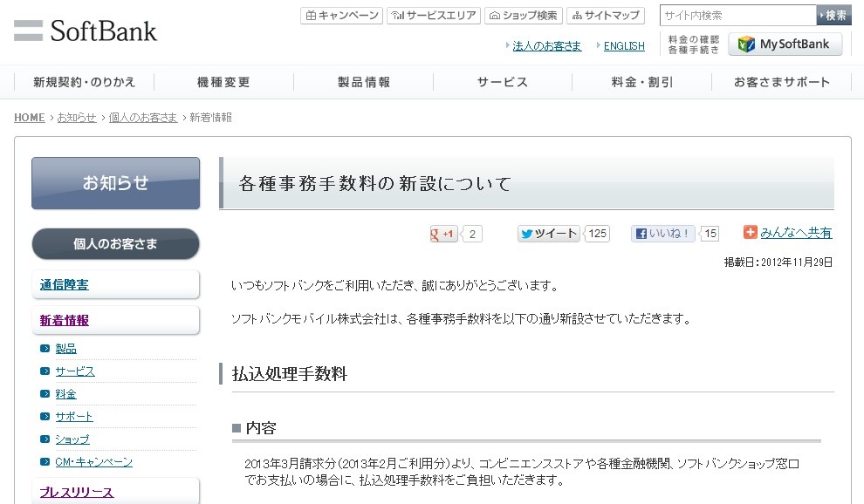Click the Google +1 count 2
This screenshot has width=864, height=504.
[x=472, y=234]
